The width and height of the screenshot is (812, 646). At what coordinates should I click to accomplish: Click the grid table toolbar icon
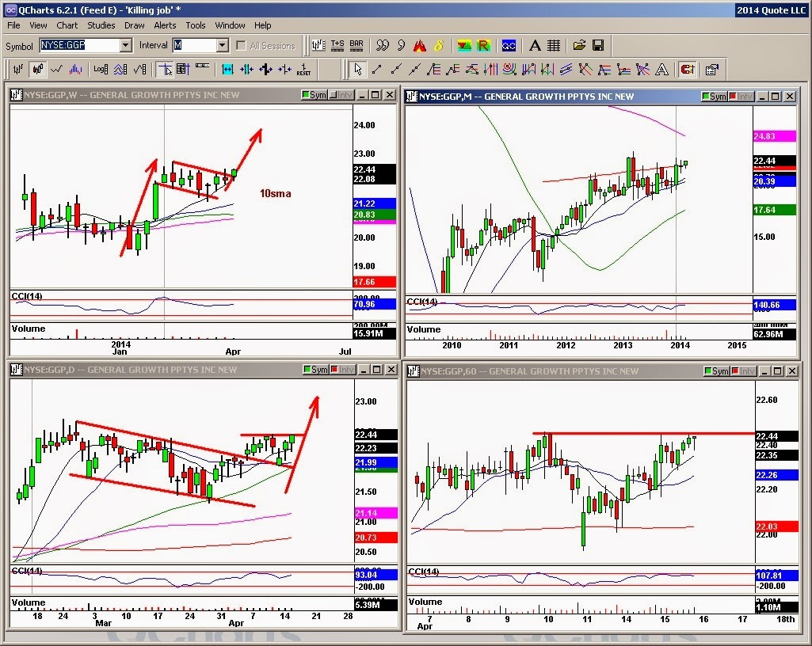click(x=554, y=46)
